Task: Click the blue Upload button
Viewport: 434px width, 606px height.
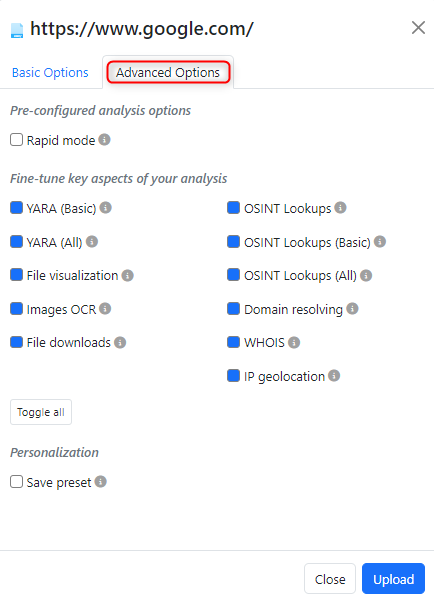Action: pos(393,579)
